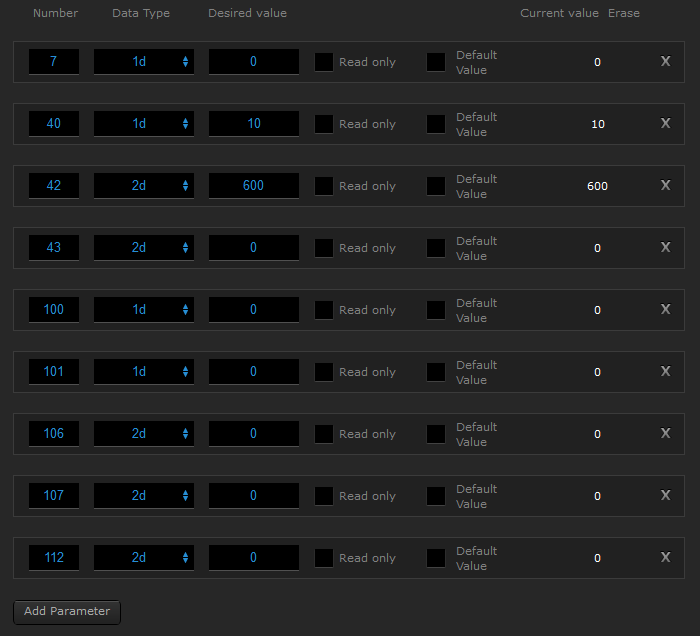The width and height of the screenshot is (700, 636).
Task: Remove parameter 107 with the X icon
Action: pos(665,495)
